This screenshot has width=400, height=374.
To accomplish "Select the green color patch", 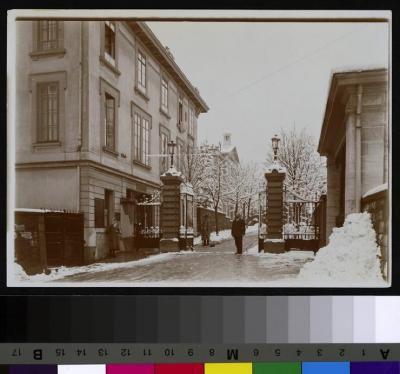I will point(277,369).
